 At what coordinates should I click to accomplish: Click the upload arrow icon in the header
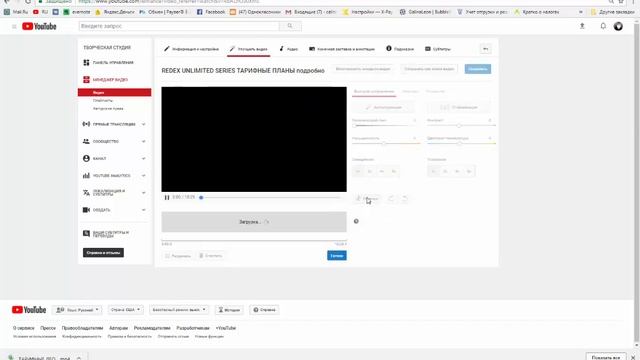[x=582, y=26]
